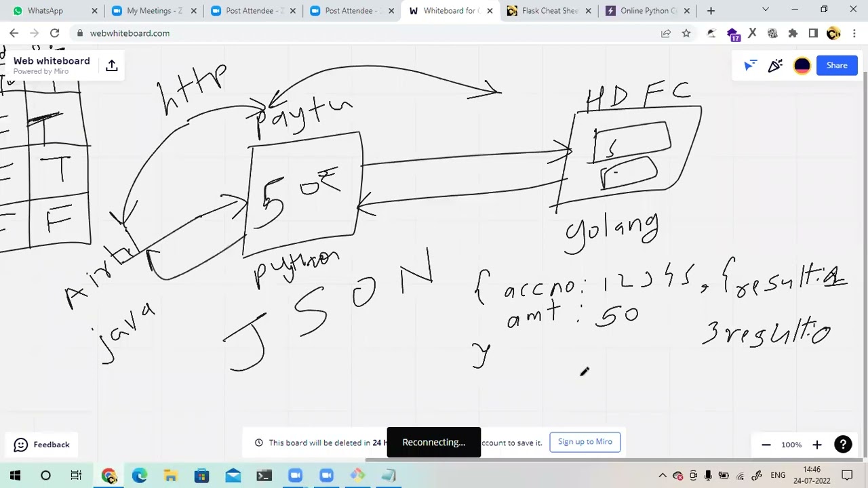
Task: Click the umbrella extension icon
Action: pos(711,33)
